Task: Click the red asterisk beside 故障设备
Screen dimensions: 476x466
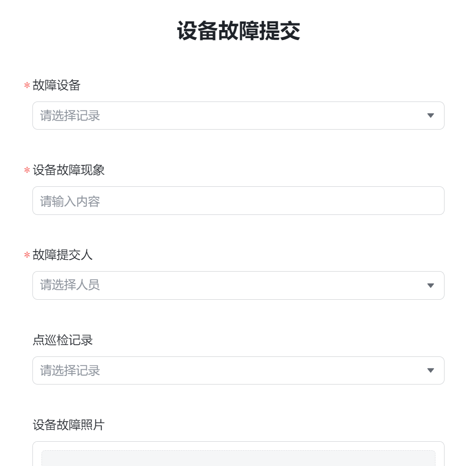Action: (27, 85)
